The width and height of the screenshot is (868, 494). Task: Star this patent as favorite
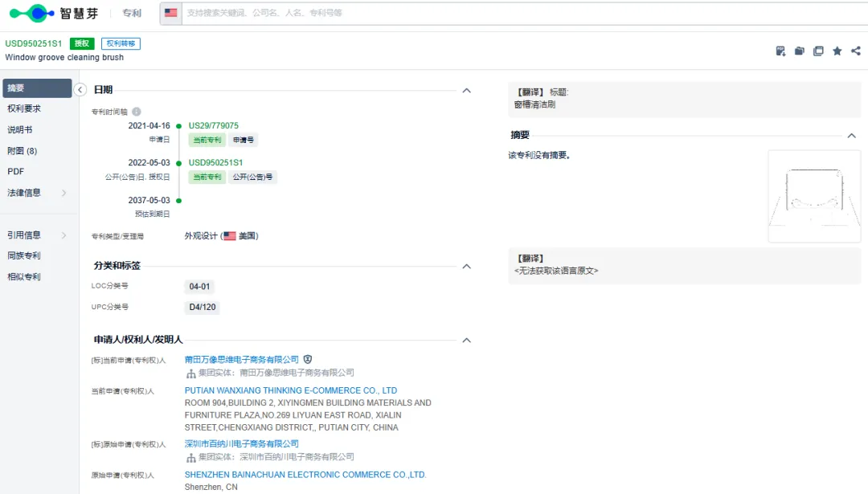point(837,51)
